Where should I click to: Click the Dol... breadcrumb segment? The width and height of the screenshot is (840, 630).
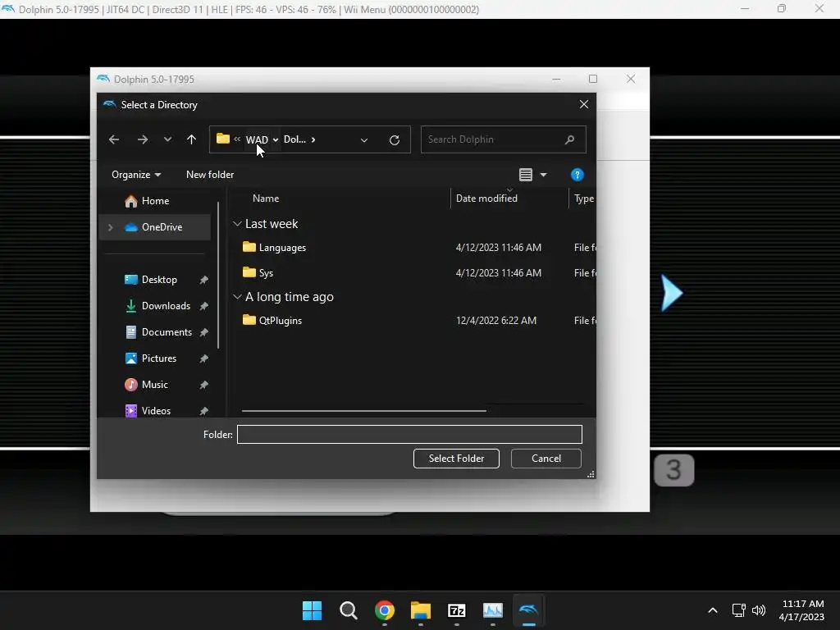(x=294, y=139)
